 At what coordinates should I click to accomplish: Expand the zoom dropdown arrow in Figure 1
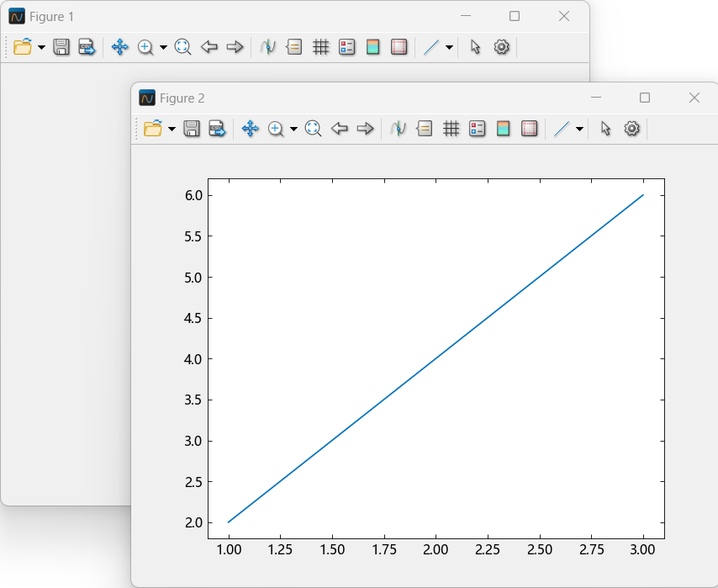pyautogui.click(x=163, y=47)
